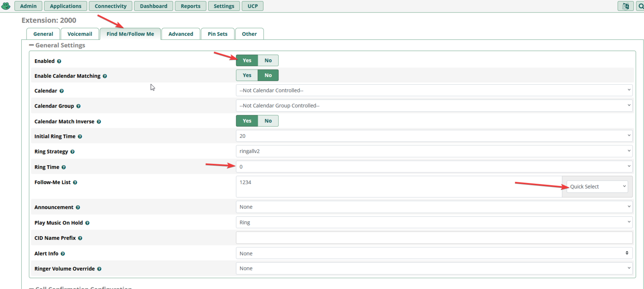Open the Ring Strategy dropdown
Viewport: 644px width, 289px height.
click(x=433, y=151)
